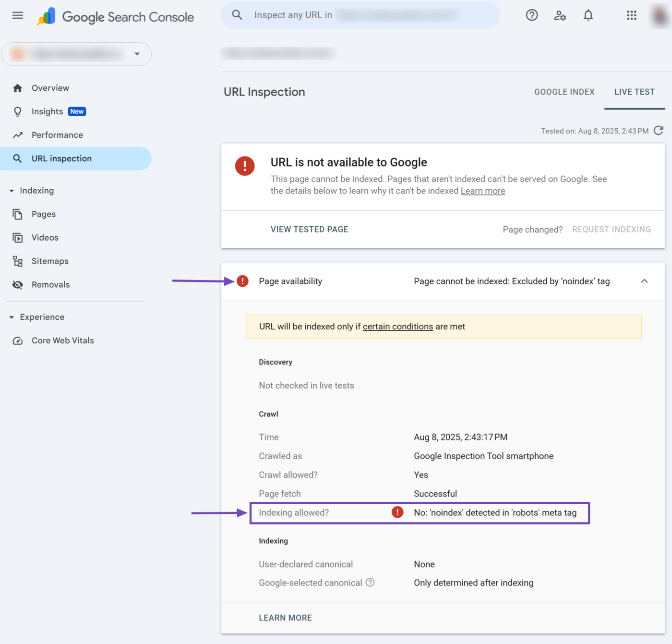
Task: Click the Help question mark icon
Action: click(x=532, y=15)
